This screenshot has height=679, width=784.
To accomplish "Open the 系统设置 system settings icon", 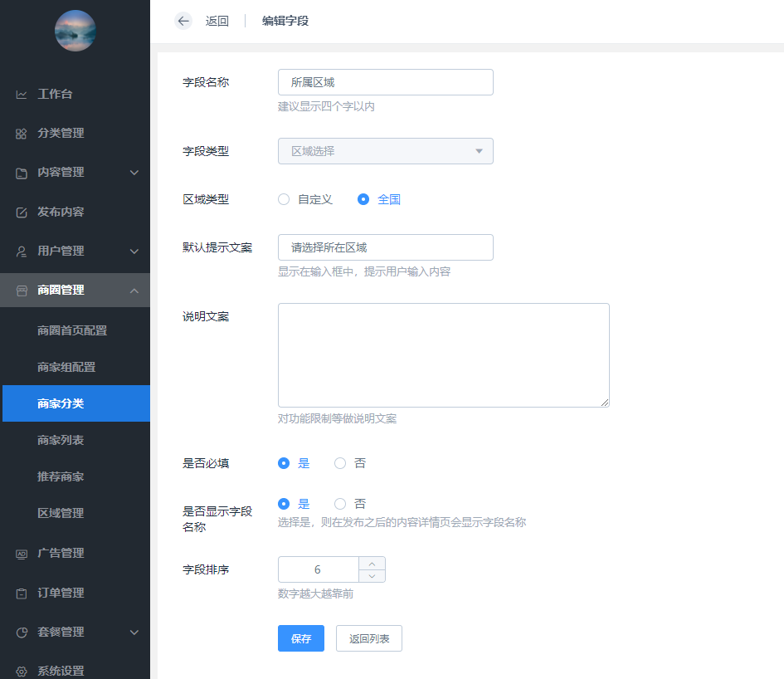I will [x=23, y=669].
